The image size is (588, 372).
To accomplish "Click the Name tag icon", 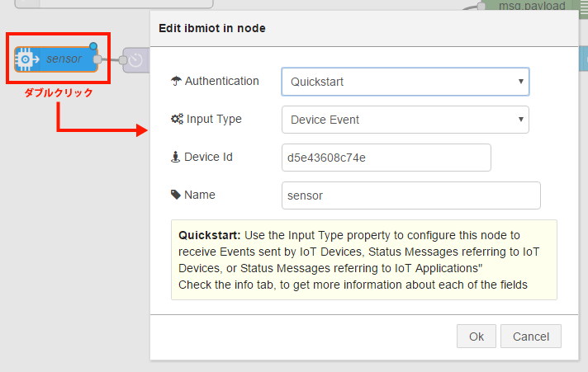I will pos(176,195).
